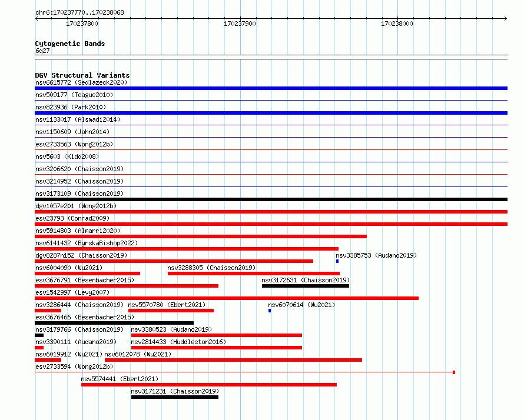Open nsv6012078 (Wu2021) variant
This screenshot has height=420, width=524.
click(x=138, y=354)
